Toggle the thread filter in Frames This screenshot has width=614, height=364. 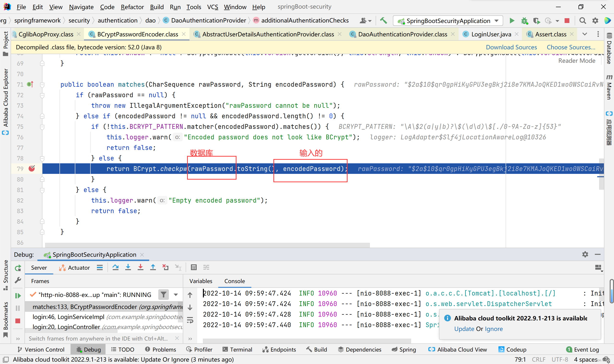click(164, 295)
